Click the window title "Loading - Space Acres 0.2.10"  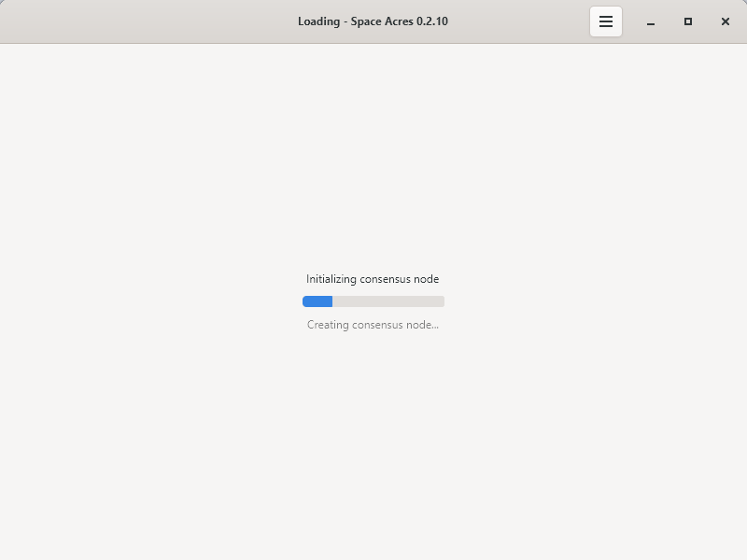(x=373, y=21)
